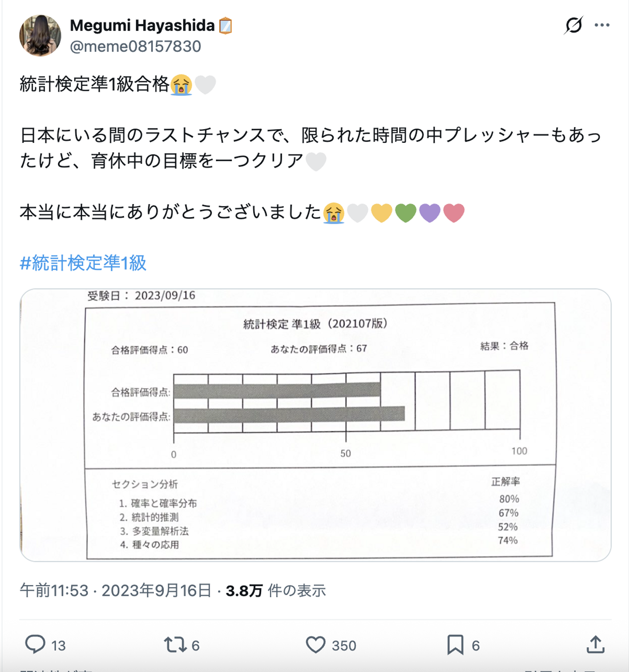Click the repost count 6 beside the arrows
This screenshot has height=672, width=629.
pos(196,646)
